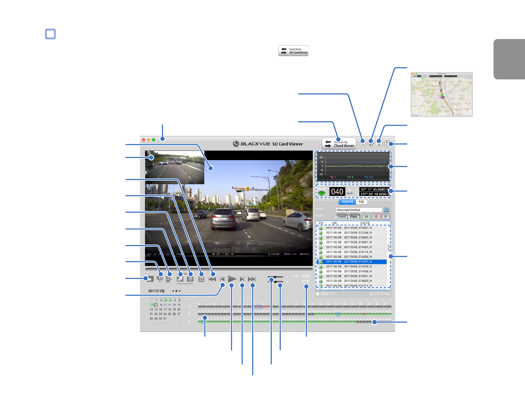Go to previous month in calendar
This screenshot has width=525, height=420.
tap(173, 291)
